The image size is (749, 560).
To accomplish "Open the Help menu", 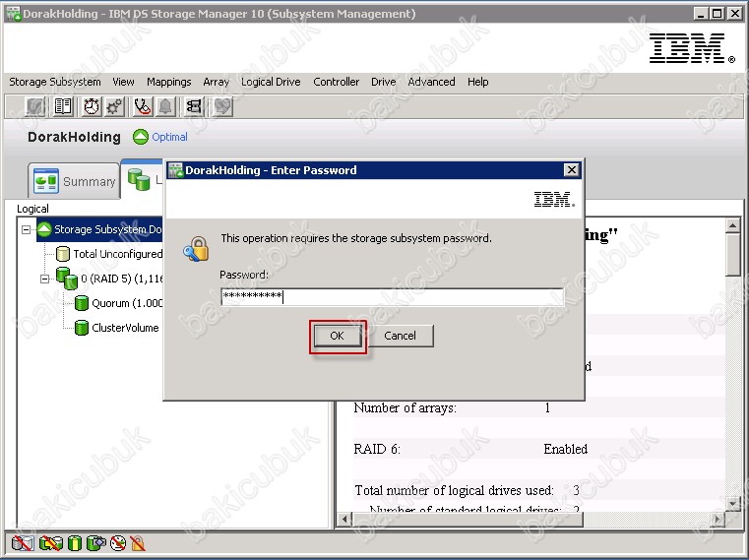I will pyautogui.click(x=477, y=82).
